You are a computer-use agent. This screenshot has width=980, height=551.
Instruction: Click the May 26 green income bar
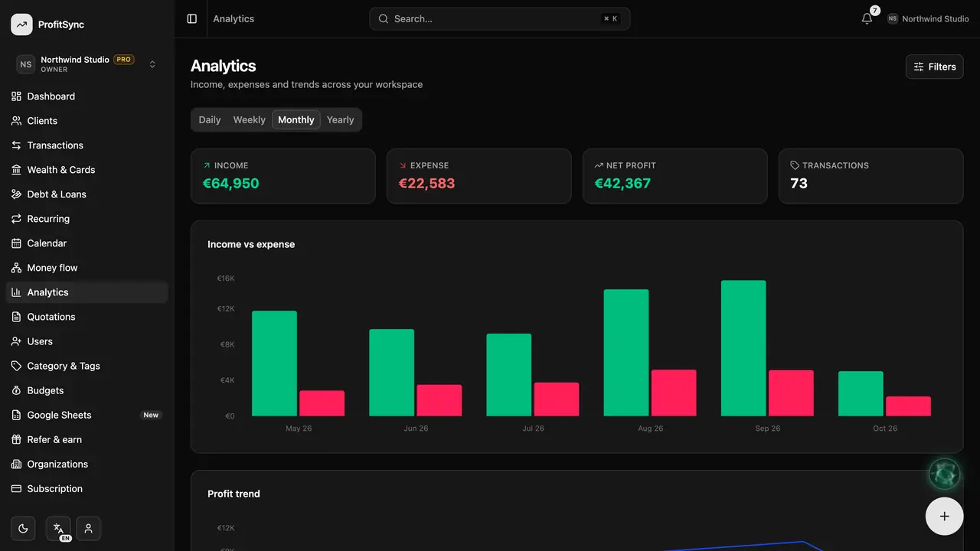274,364
